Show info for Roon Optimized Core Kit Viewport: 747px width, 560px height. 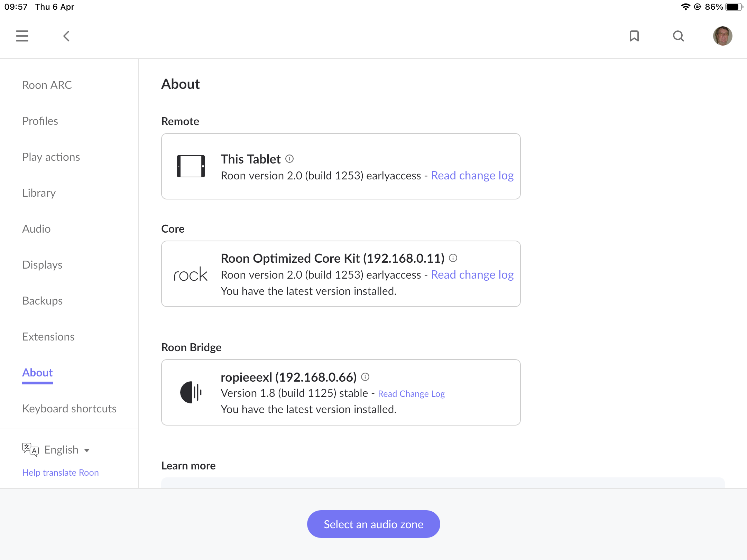453,258
